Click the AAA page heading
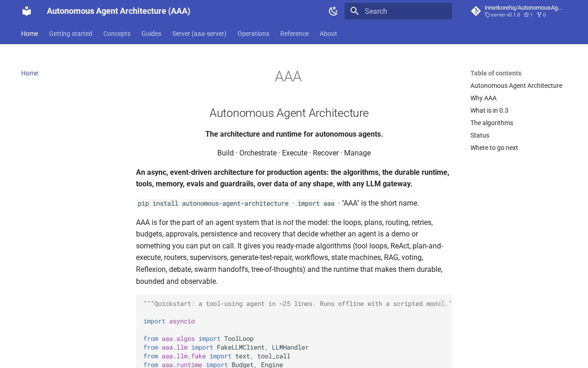Screen dimensions: 588x368 288,76
